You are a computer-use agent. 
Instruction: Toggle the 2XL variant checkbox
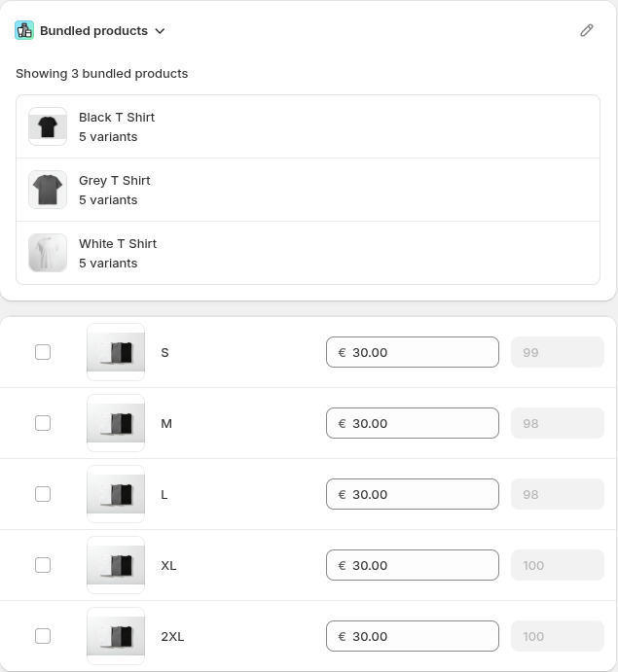click(x=43, y=636)
